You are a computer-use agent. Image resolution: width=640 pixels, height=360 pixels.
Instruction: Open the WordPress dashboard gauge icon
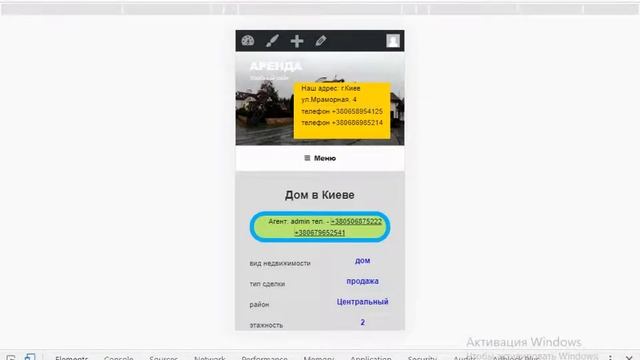(248, 41)
